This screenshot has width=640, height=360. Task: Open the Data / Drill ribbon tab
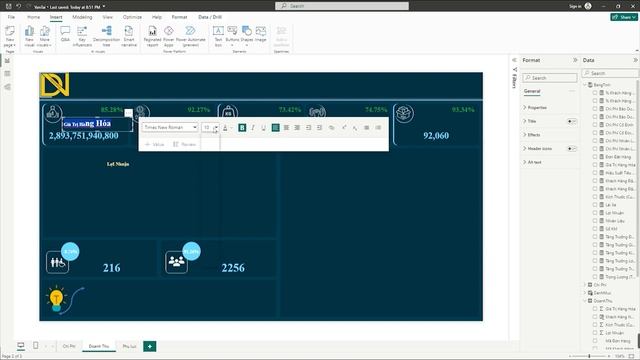click(x=210, y=17)
